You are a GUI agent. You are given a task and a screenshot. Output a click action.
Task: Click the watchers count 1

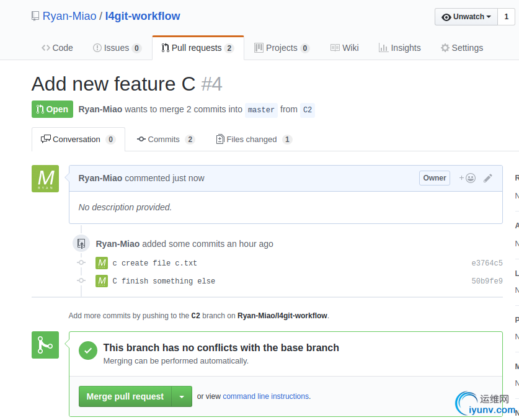coord(506,17)
